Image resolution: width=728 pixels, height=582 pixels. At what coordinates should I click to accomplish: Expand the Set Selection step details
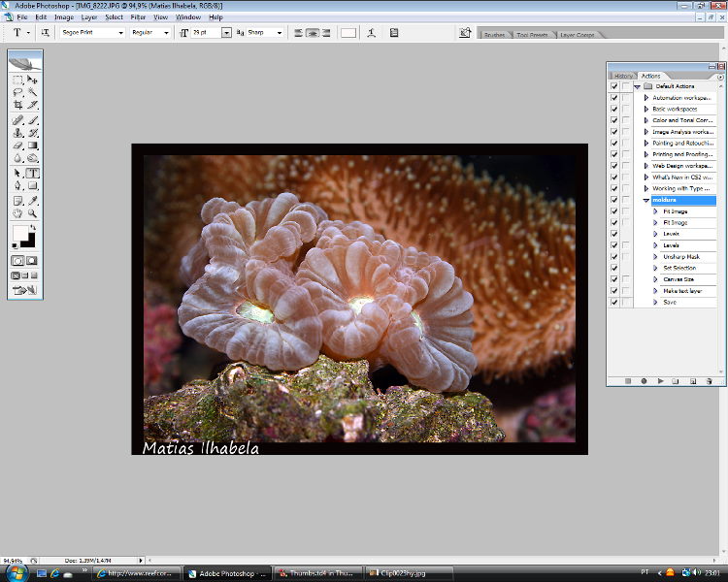click(656, 268)
